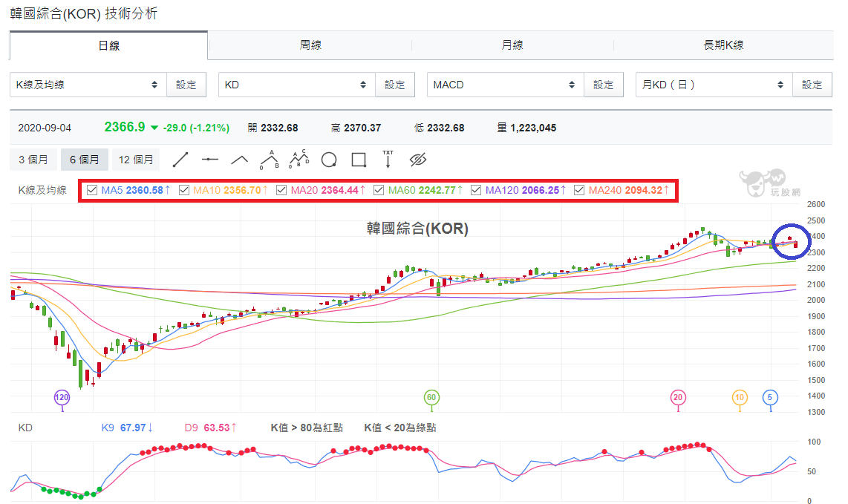
Task: Select the horizontal line drawing tool
Action: click(210, 160)
